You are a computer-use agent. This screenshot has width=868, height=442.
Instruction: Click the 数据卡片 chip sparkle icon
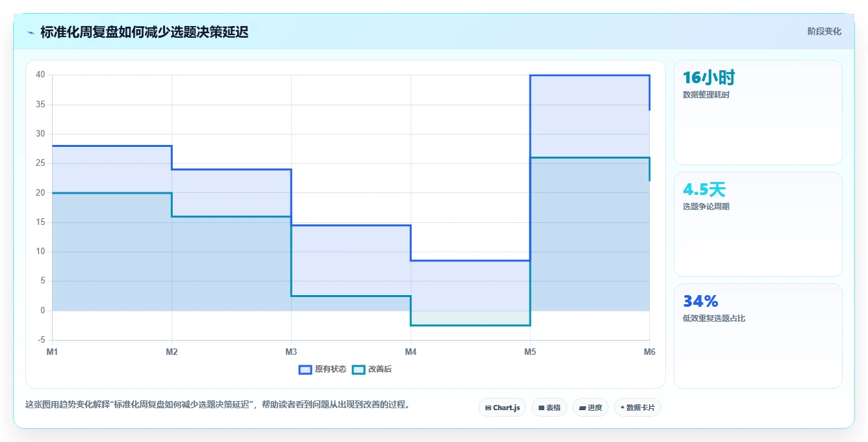pyautogui.click(x=622, y=408)
